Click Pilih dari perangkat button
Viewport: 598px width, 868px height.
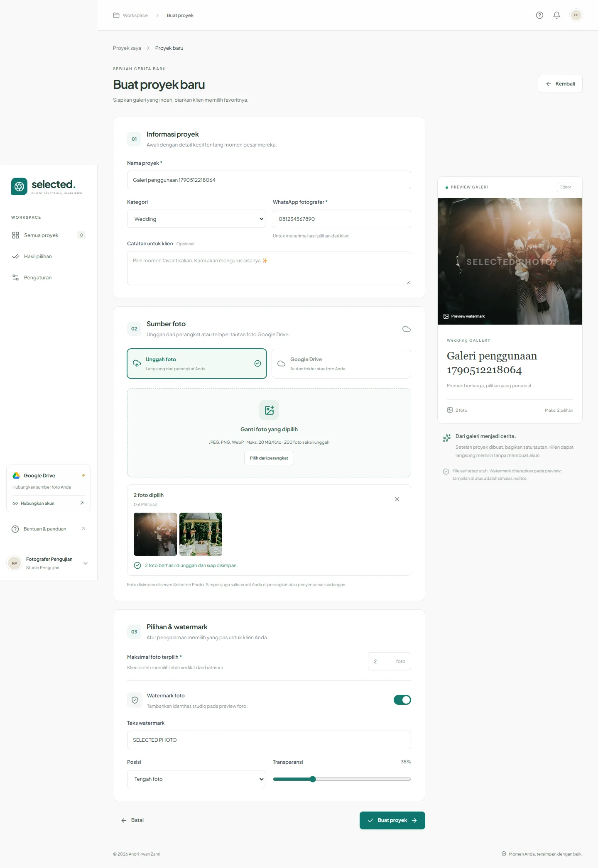click(x=269, y=458)
